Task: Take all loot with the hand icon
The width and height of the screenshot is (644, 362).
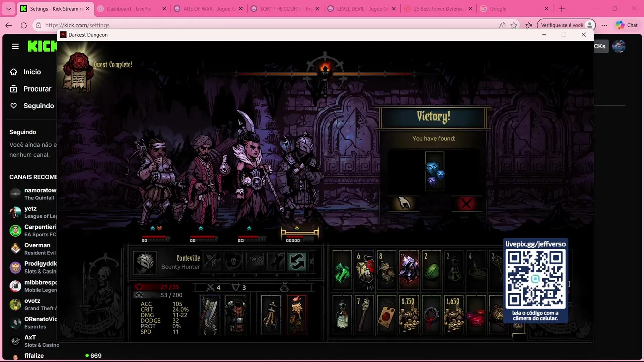Action: pyautogui.click(x=404, y=203)
